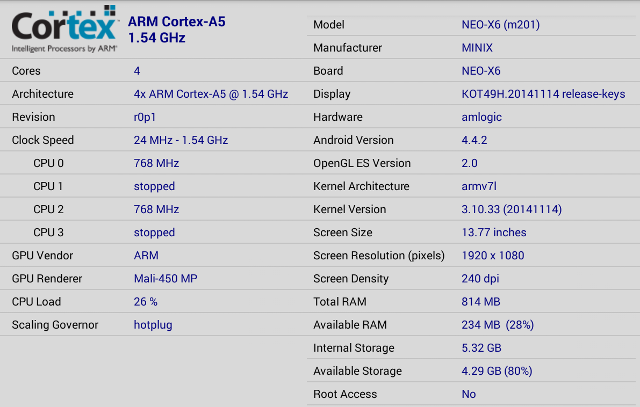Click the Manufacturer label
This screenshot has height=407, width=640.
[347, 48]
